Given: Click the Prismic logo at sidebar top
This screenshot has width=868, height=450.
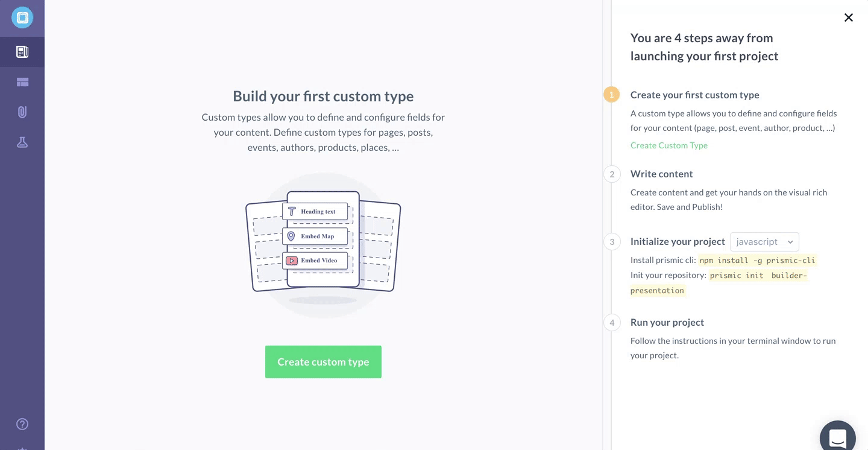Looking at the screenshot, I should click(x=22, y=17).
